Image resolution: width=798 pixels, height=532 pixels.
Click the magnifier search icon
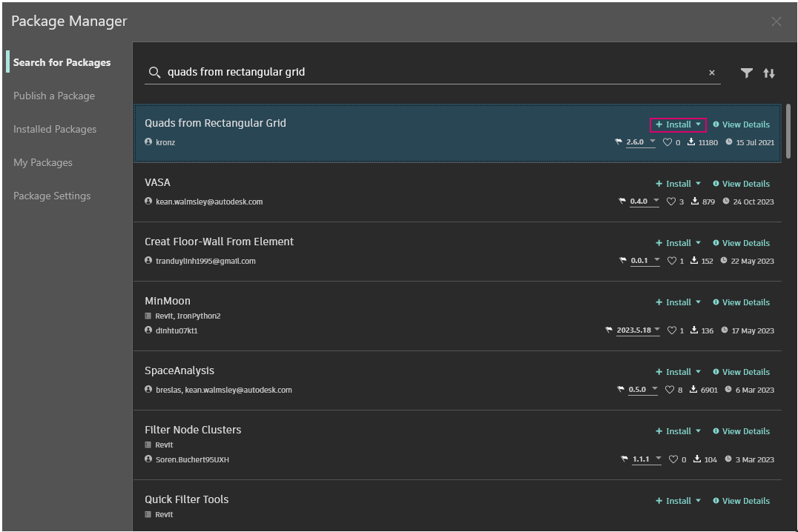tap(154, 73)
